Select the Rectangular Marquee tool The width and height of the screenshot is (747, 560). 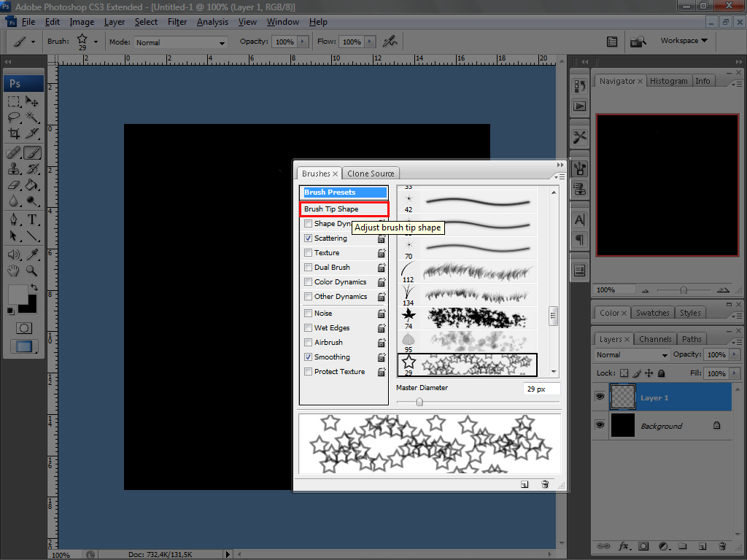click(14, 101)
